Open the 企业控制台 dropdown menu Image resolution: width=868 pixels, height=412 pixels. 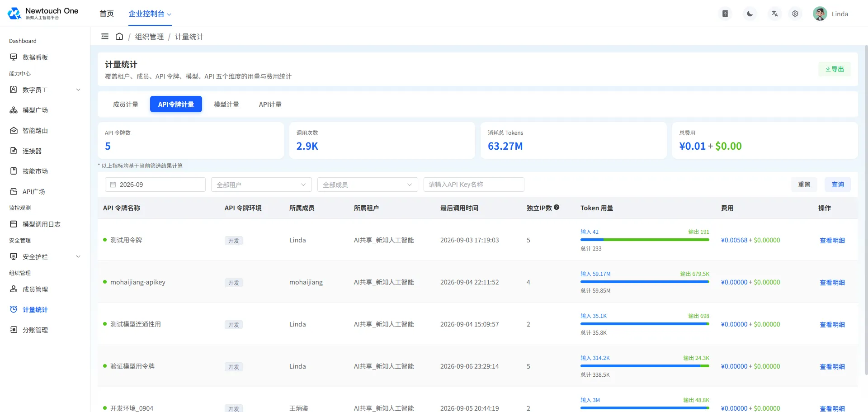pyautogui.click(x=150, y=14)
